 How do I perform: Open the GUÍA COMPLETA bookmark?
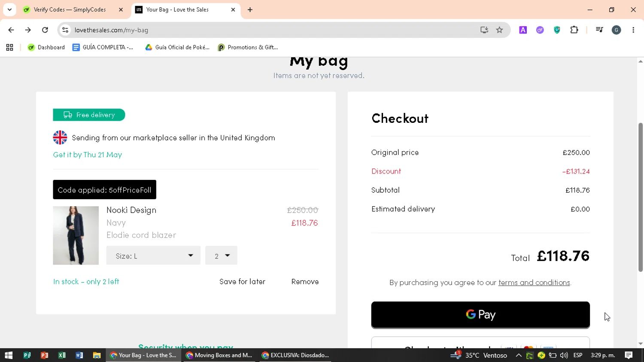(x=103, y=47)
